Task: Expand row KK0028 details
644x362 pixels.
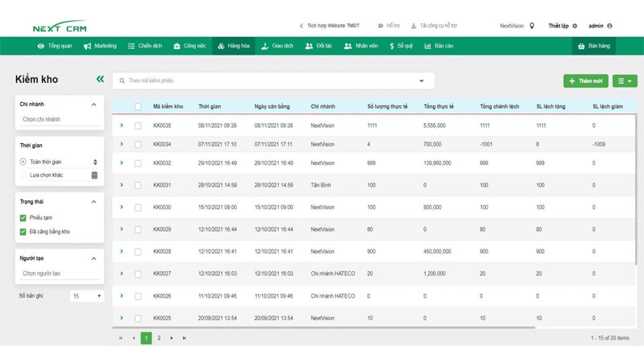Action: pos(122,251)
